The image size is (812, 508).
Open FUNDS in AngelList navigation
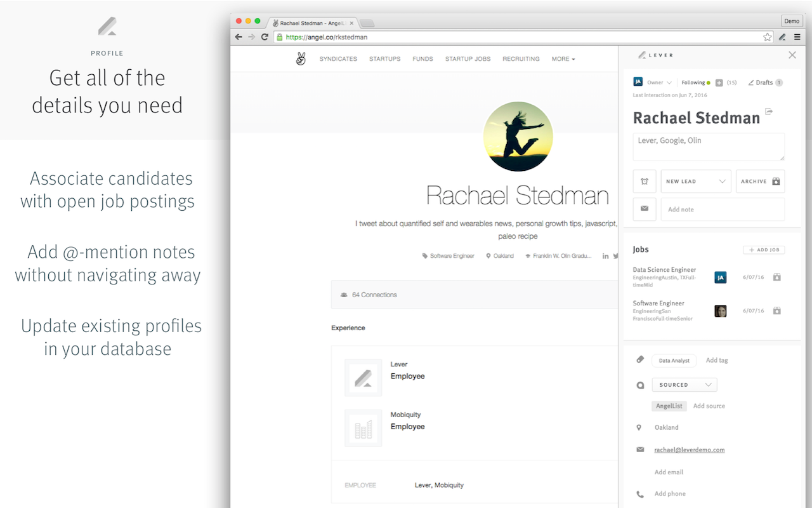(422, 59)
